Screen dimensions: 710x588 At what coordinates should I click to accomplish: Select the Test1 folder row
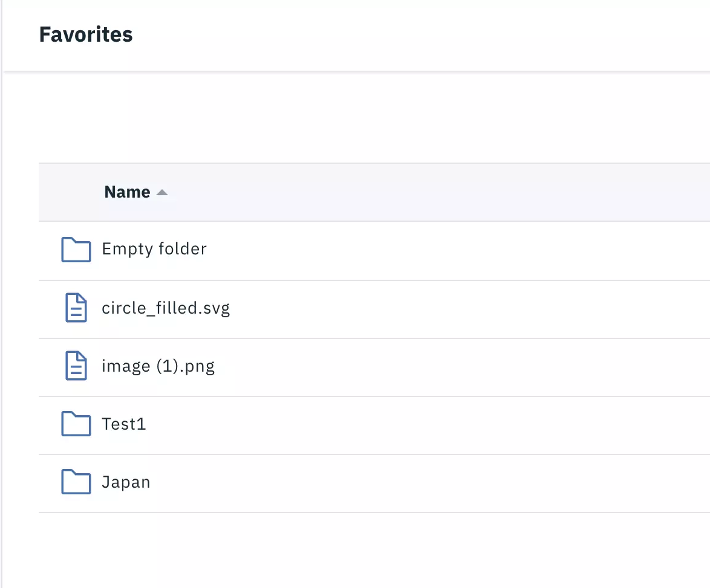pos(123,424)
